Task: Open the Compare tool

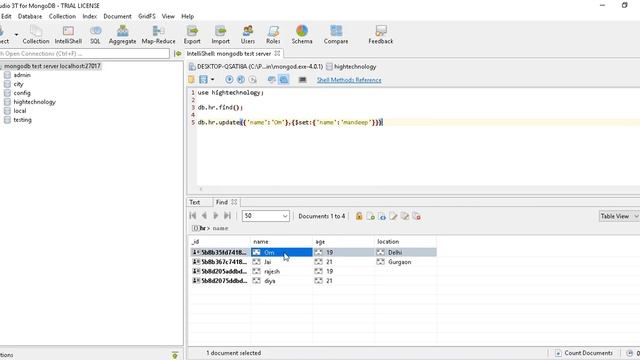Action: point(336,34)
